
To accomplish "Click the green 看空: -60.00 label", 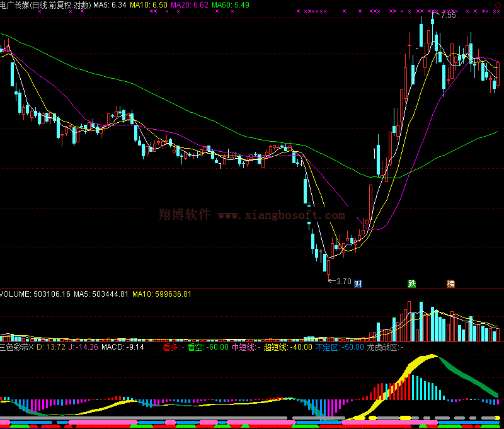I will coord(208,347).
